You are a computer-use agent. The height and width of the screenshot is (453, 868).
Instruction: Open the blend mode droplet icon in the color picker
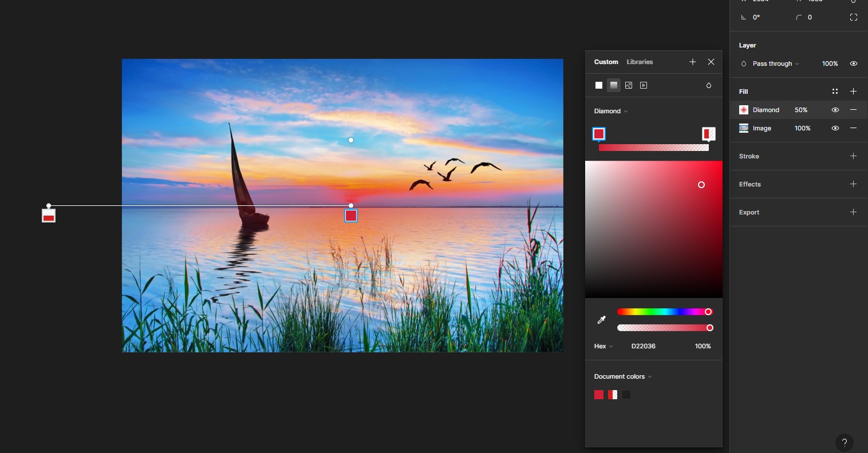pos(709,85)
